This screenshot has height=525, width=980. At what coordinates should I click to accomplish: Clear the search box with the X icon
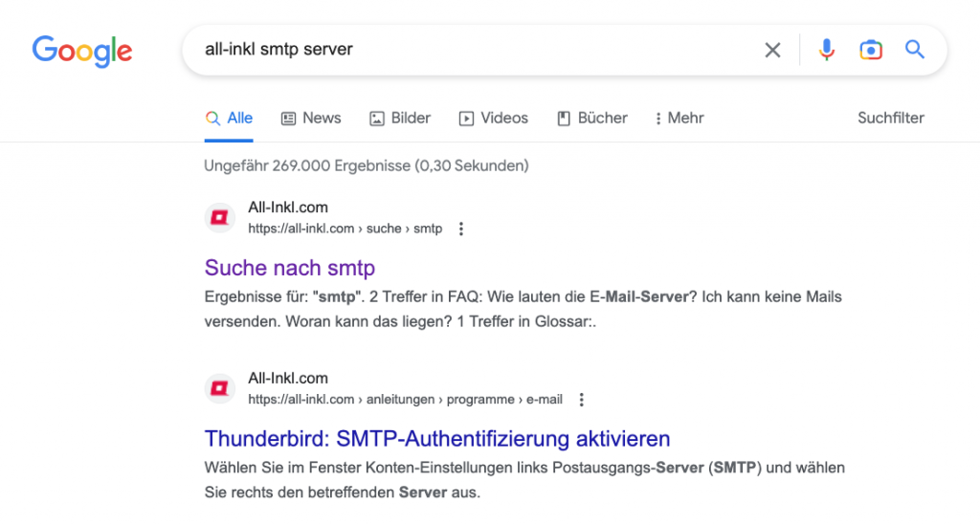772,50
